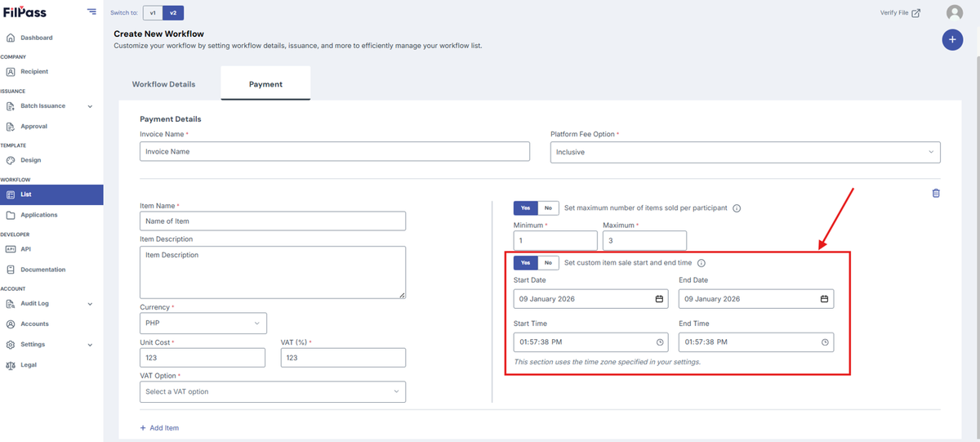Open the Start Time clock picker icon

tap(660, 342)
